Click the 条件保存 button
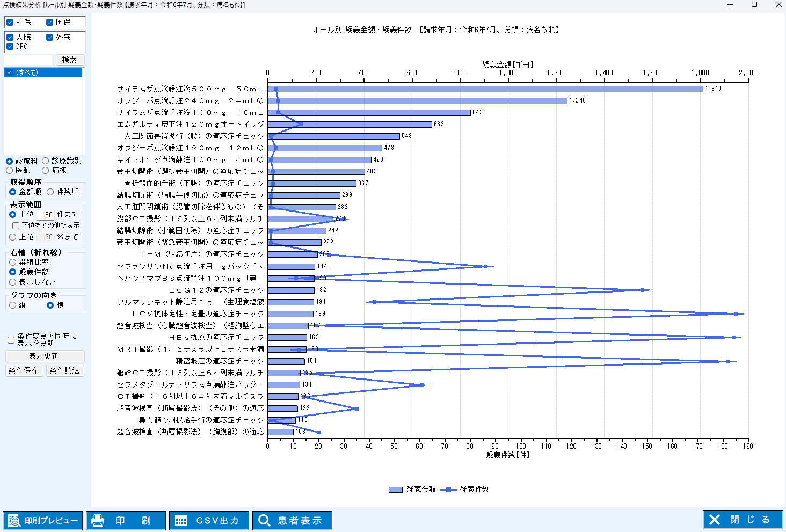The image size is (786, 532). tap(24, 370)
